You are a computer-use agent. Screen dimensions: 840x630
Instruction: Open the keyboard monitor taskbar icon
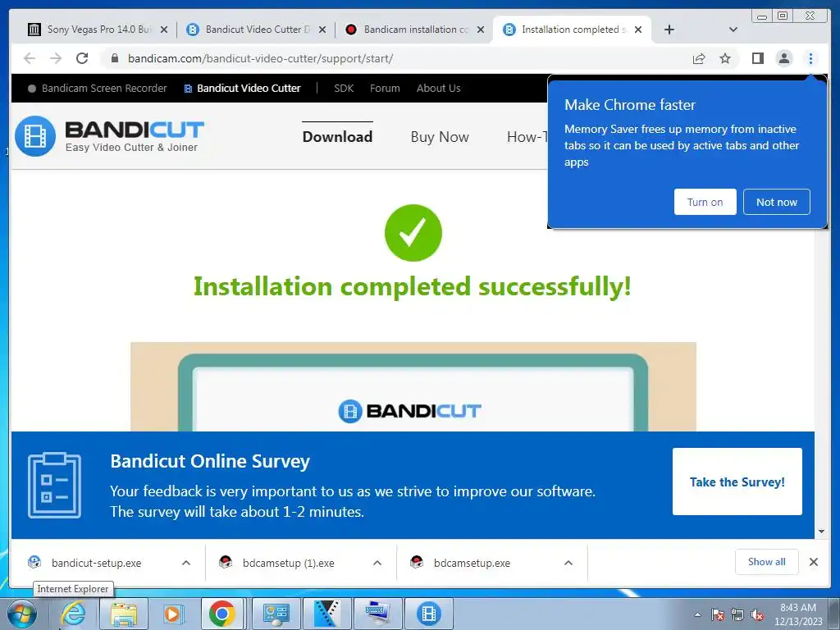click(x=377, y=614)
